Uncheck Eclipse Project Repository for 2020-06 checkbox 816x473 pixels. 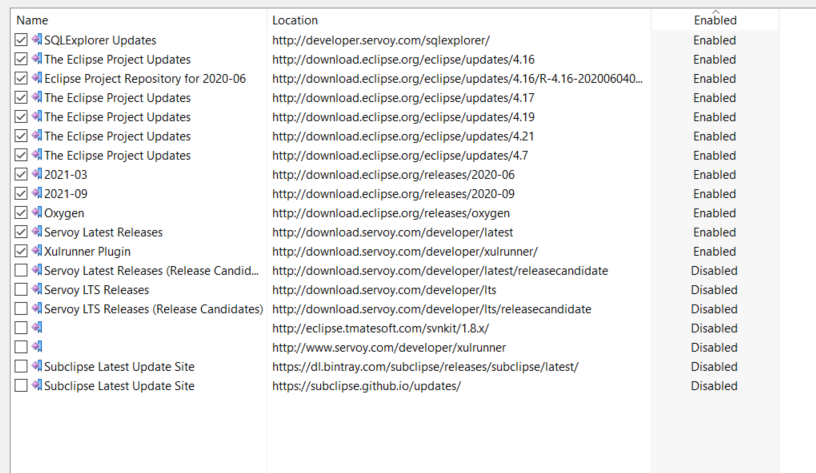[21, 79]
